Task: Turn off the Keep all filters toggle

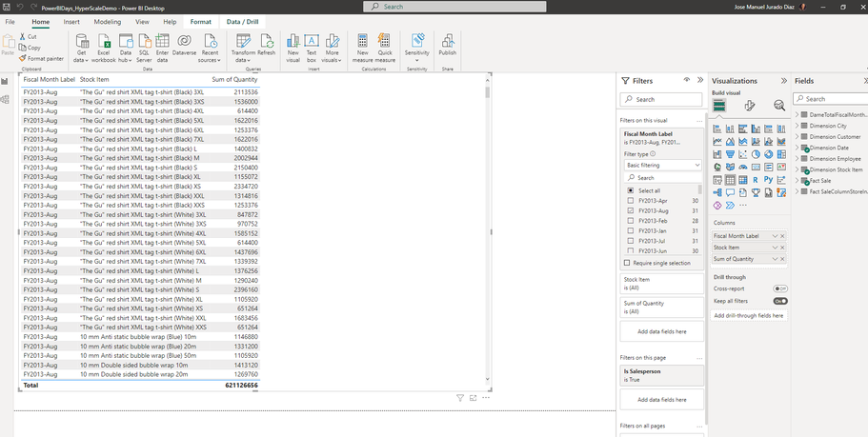Action: point(780,301)
